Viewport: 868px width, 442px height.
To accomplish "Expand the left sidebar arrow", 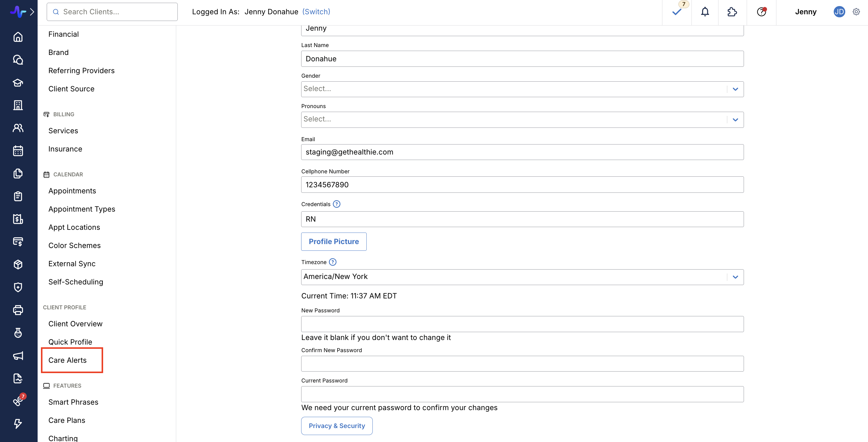I will 32,12.
